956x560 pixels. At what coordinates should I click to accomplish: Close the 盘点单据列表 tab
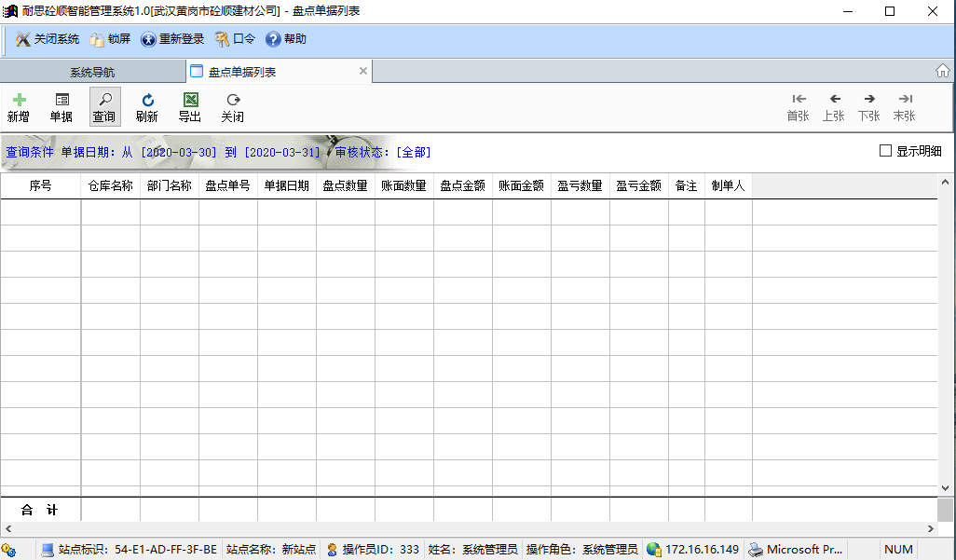click(363, 71)
